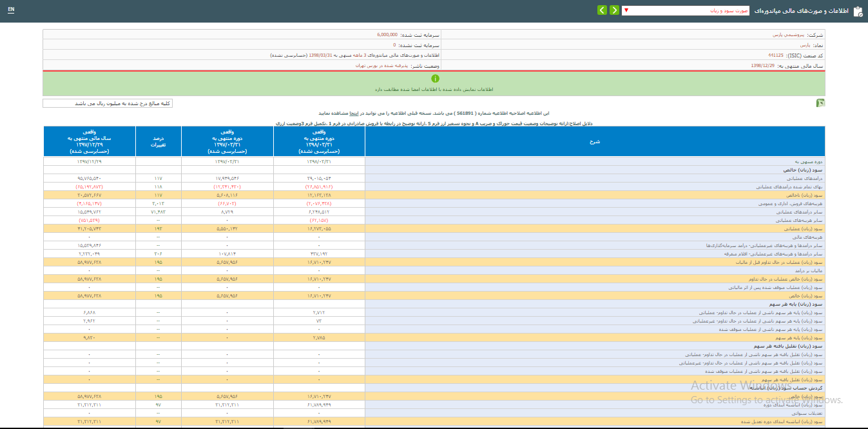Click the Excel export icon above the table
The height and width of the screenshot is (429, 868).
[820, 103]
